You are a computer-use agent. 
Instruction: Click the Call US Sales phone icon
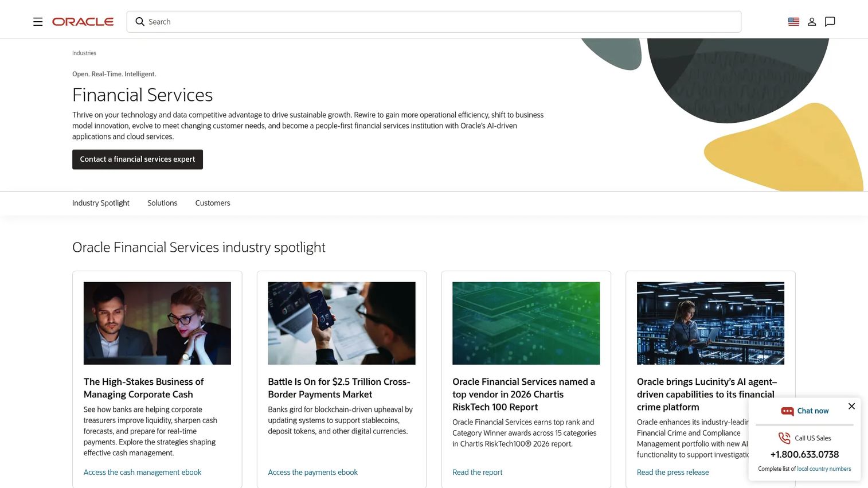point(784,438)
